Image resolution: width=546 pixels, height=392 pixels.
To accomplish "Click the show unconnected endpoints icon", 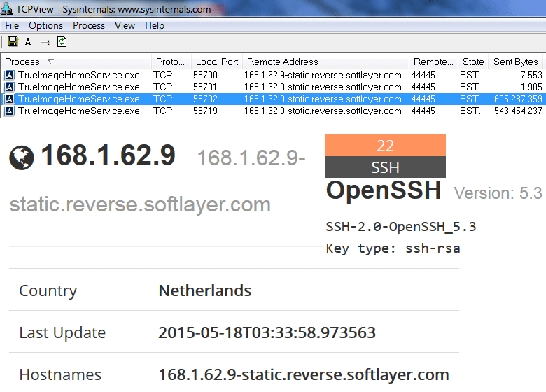I will (x=45, y=43).
